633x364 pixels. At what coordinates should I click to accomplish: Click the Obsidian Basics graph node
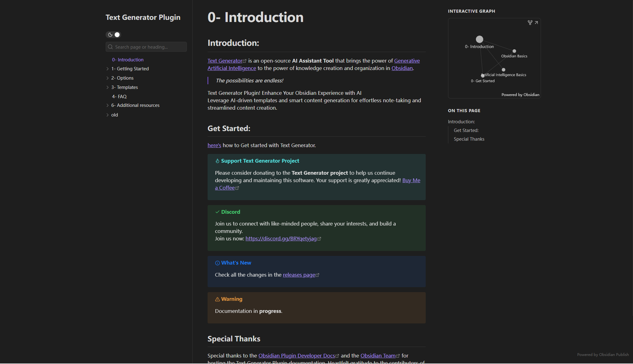[514, 51]
